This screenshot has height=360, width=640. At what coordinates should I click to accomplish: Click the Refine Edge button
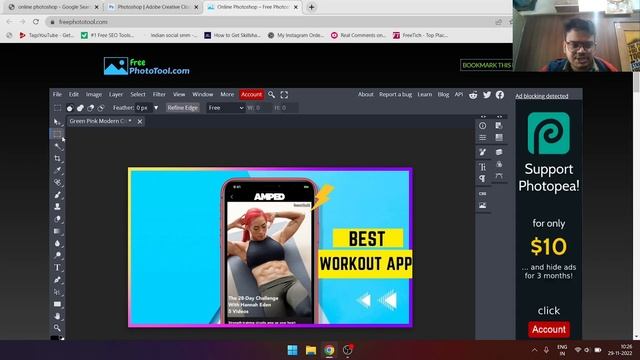(x=182, y=108)
